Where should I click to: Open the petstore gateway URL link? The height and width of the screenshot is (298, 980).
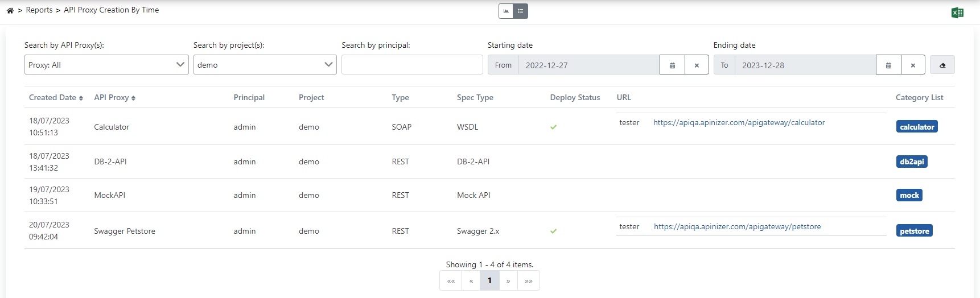click(x=737, y=227)
